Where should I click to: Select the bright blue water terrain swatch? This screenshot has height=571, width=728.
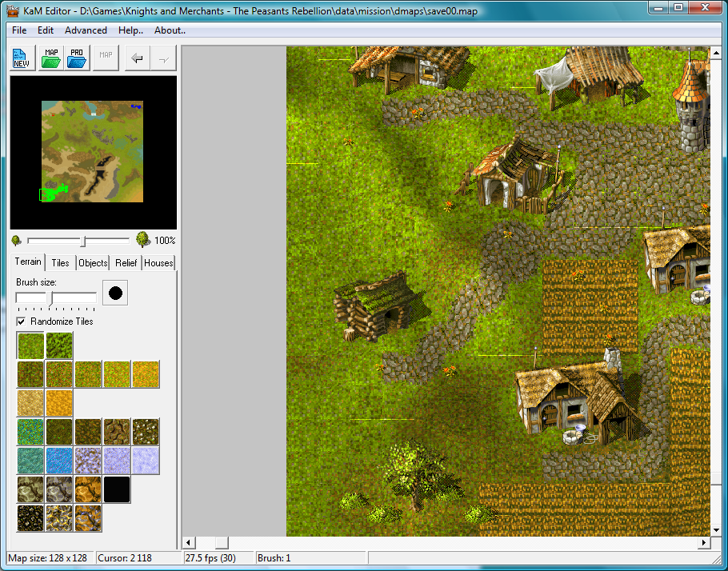[59, 460]
